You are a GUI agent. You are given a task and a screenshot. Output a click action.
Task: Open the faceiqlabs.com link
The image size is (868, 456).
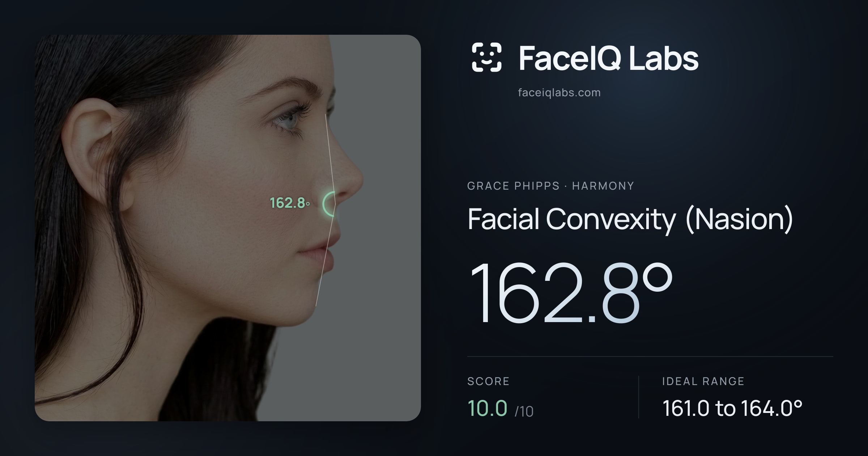coord(559,93)
